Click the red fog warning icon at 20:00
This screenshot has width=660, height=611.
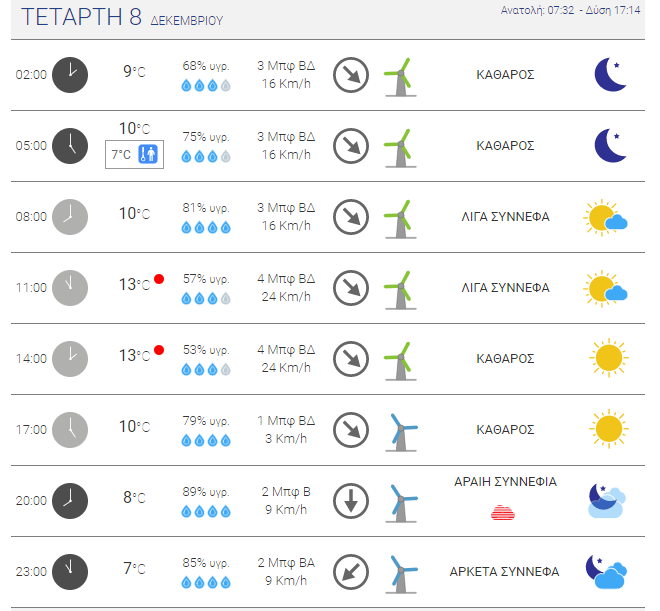pyautogui.click(x=503, y=512)
